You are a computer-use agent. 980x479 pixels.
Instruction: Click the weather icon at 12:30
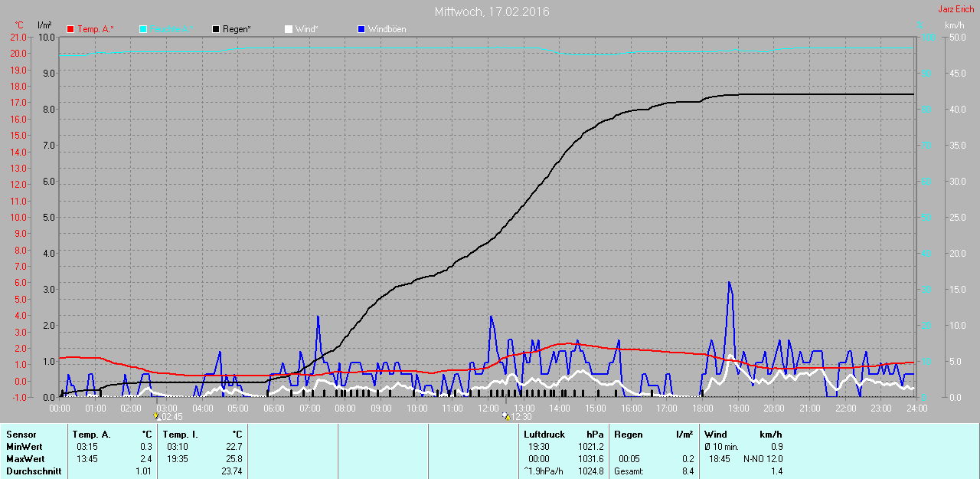506,417
